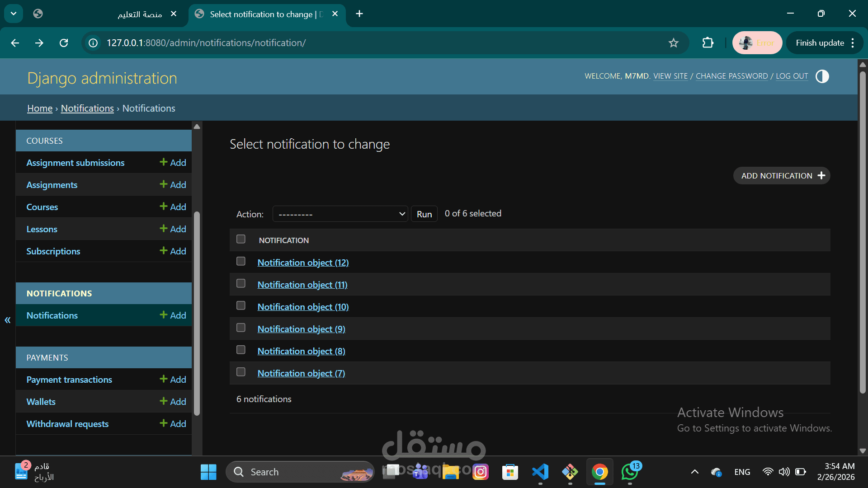Check the box for Notification object (12)
Image resolution: width=868 pixels, height=488 pixels.
241,262
